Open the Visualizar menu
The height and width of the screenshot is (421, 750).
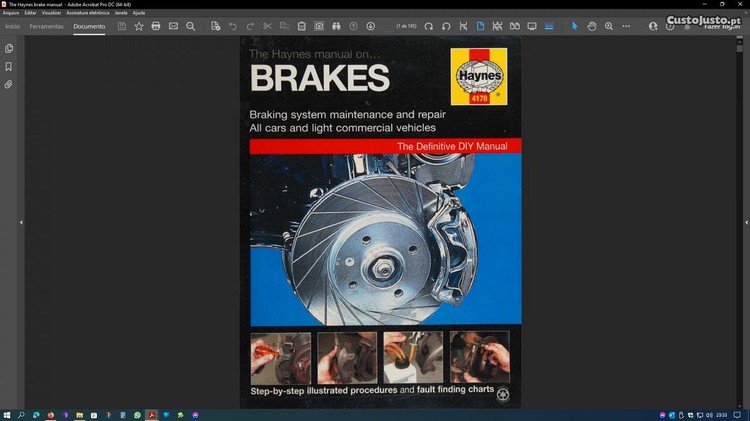tap(51, 13)
